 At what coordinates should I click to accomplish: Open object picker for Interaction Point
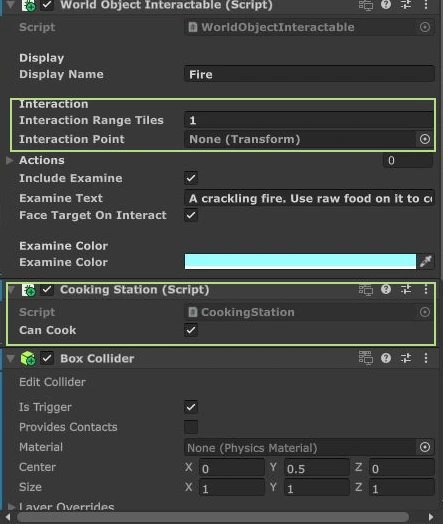pyautogui.click(x=425, y=139)
